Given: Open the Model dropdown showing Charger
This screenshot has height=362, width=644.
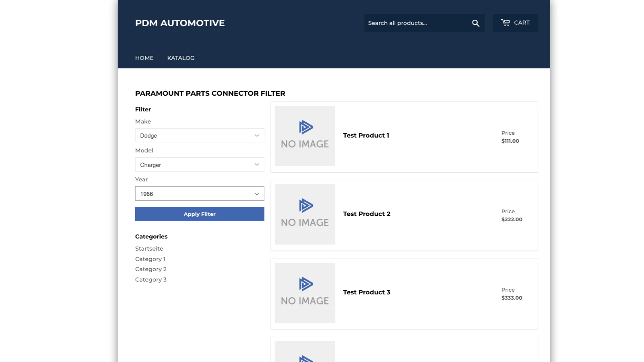Looking at the screenshot, I should tap(200, 165).
